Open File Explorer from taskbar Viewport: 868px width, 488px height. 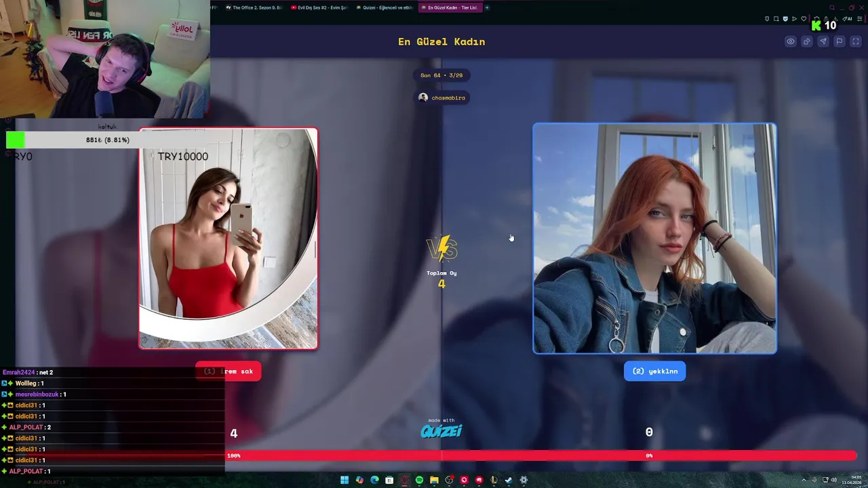(x=434, y=480)
